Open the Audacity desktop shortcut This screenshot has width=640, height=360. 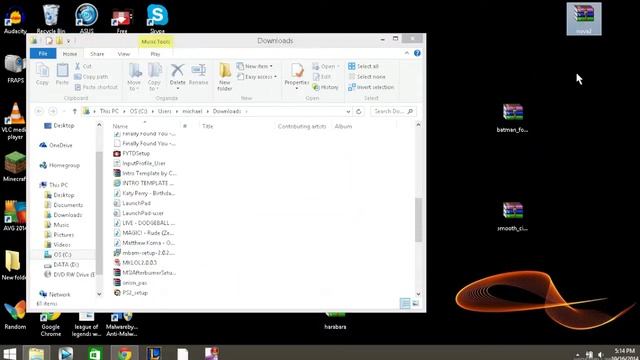coord(15,20)
